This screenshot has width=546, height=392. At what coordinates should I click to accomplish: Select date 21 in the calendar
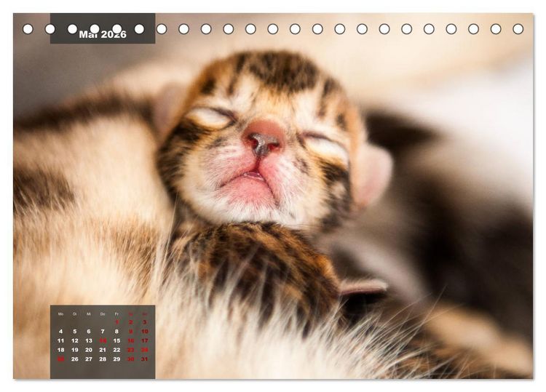click(x=103, y=350)
